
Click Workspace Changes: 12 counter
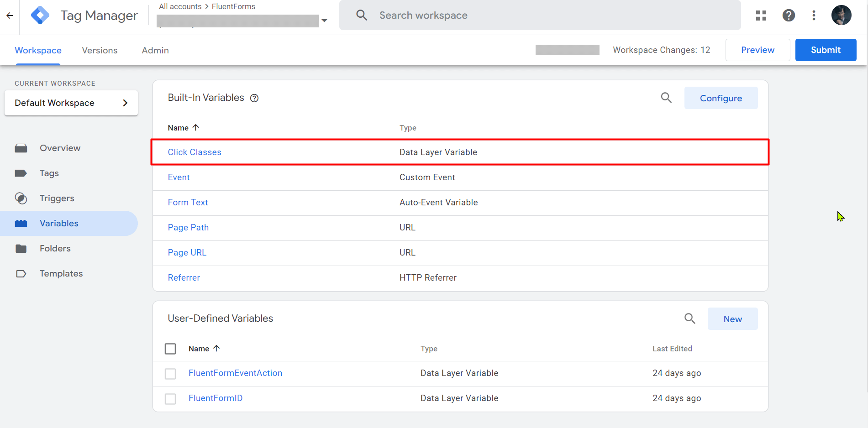click(662, 50)
